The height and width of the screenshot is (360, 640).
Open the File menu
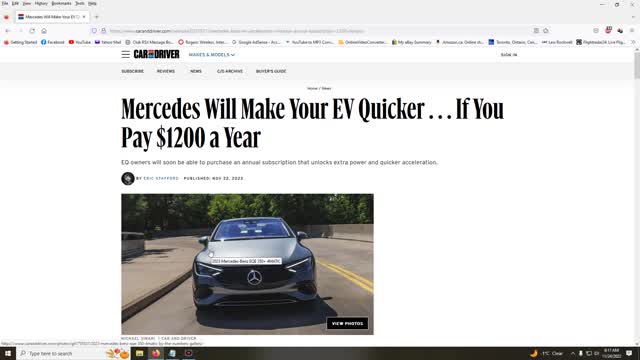(5, 3)
